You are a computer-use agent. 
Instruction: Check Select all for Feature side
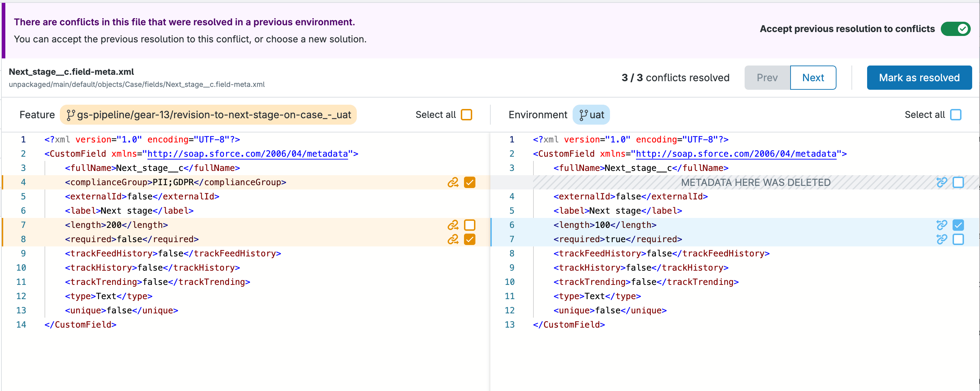click(466, 115)
